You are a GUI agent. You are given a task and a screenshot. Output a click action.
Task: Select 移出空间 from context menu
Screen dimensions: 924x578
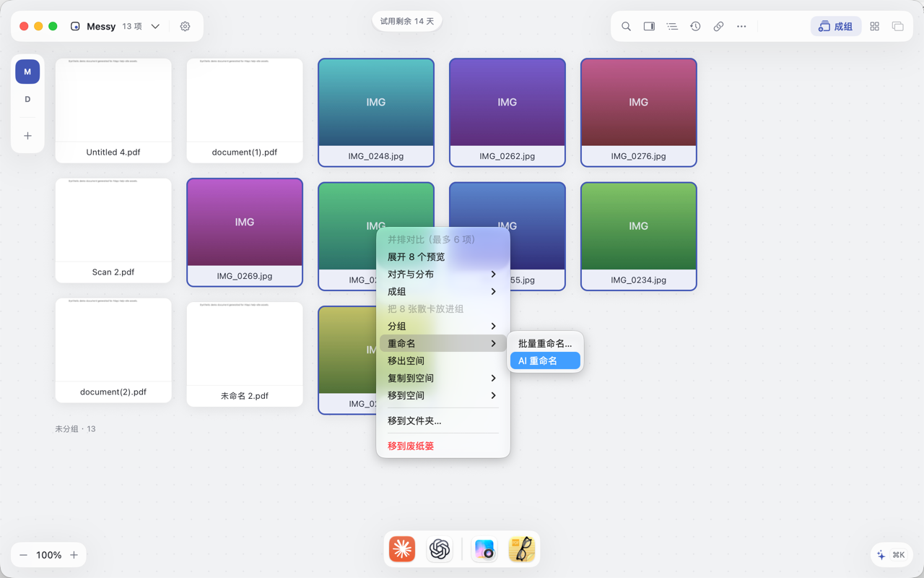click(443, 361)
